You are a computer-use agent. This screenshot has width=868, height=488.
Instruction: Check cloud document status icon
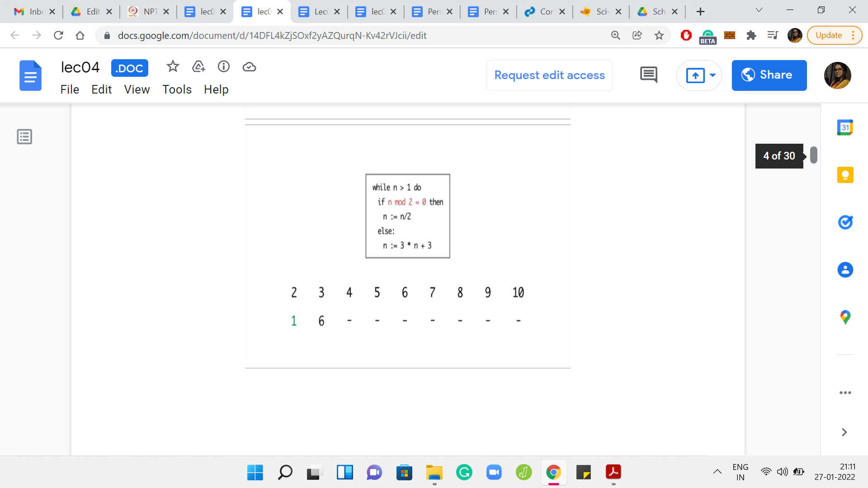pos(249,67)
